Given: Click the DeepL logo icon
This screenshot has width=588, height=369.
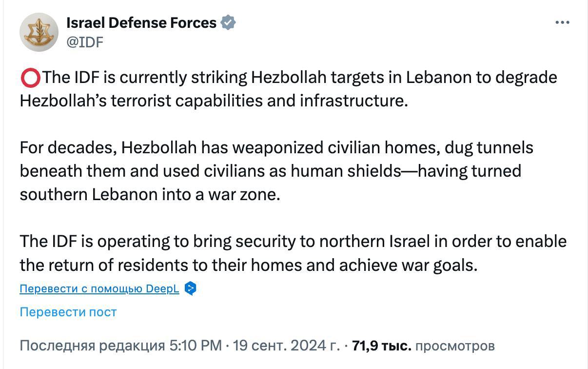Looking at the screenshot, I should tap(191, 288).
